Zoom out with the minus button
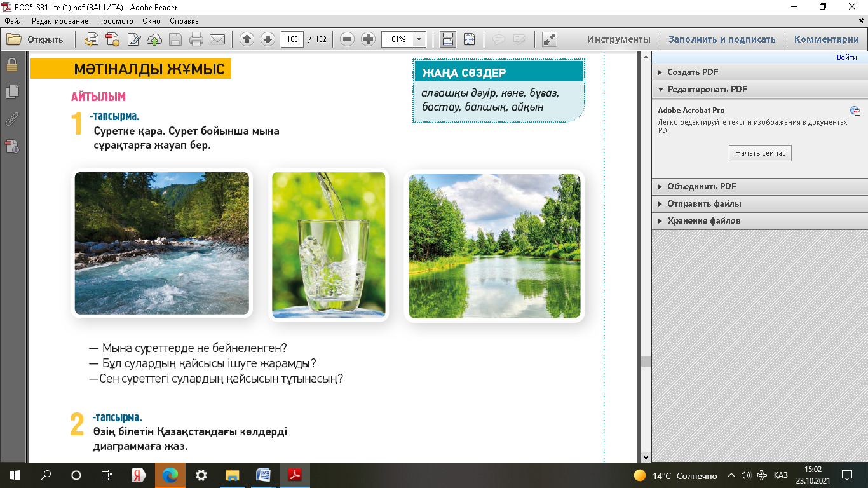Viewport: 868px width, 488px height. tap(347, 39)
